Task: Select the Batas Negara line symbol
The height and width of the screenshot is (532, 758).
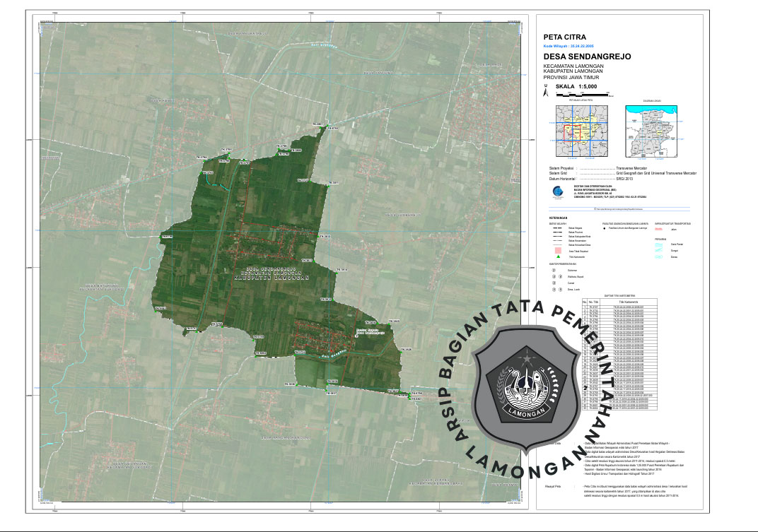Action: click(557, 229)
